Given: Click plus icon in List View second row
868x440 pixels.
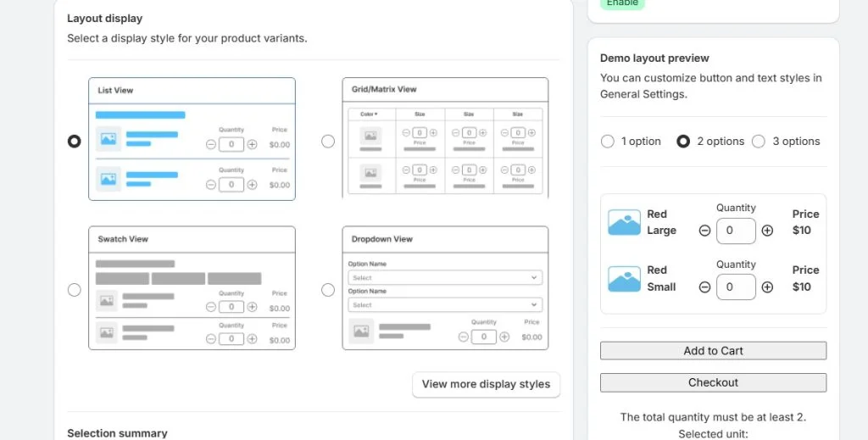Looking at the screenshot, I should (x=252, y=184).
